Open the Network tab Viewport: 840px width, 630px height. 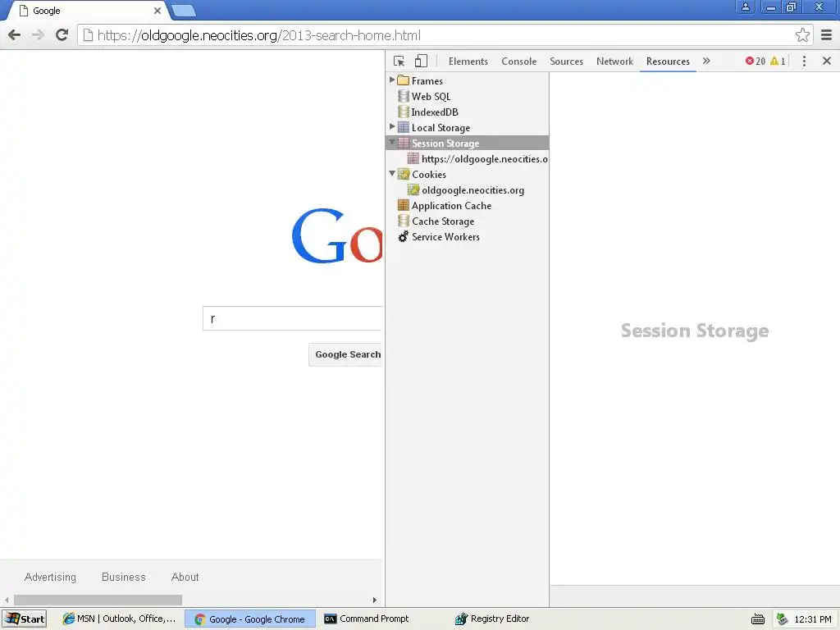click(x=614, y=61)
